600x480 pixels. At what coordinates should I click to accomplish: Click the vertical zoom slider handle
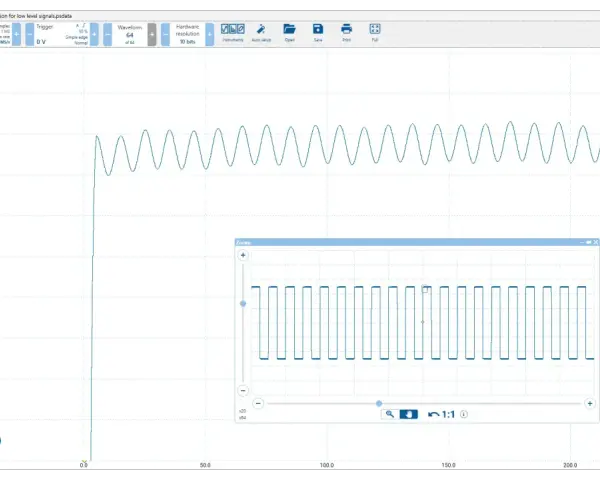point(243,304)
